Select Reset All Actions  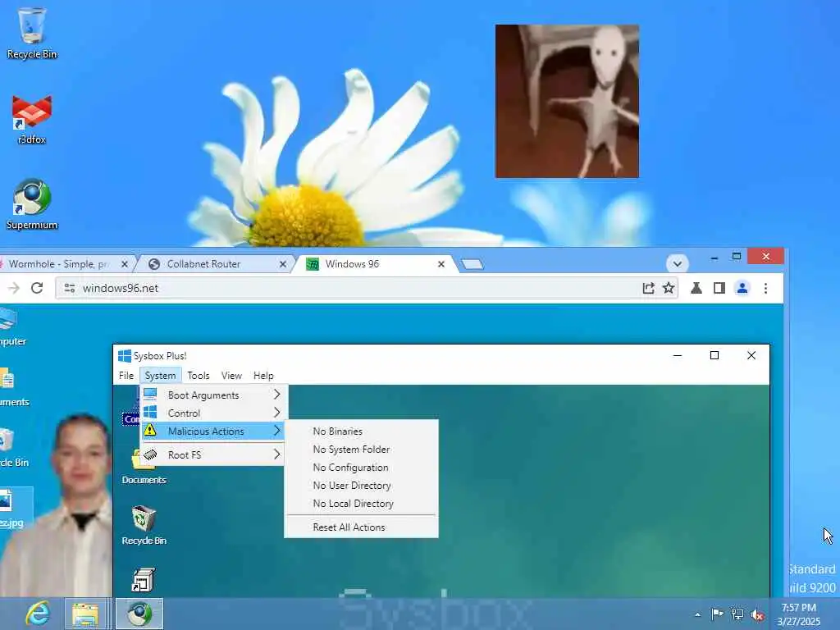pos(362,527)
